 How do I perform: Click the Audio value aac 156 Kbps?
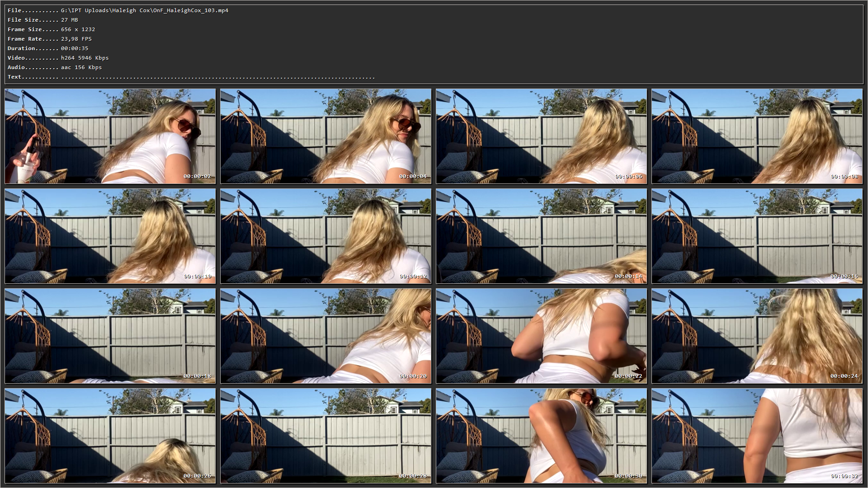tap(81, 67)
